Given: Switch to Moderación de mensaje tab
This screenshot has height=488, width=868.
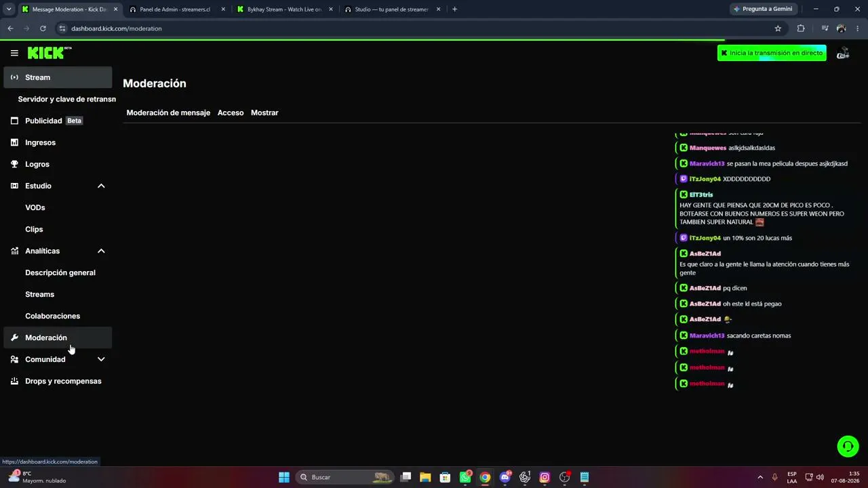Looking at the screenshot, I should 168,113.
